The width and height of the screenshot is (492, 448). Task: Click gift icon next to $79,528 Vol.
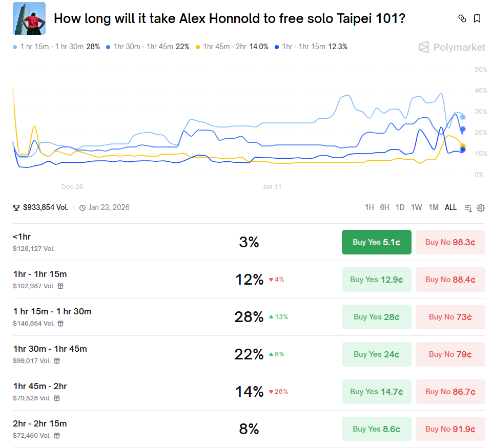57,398
